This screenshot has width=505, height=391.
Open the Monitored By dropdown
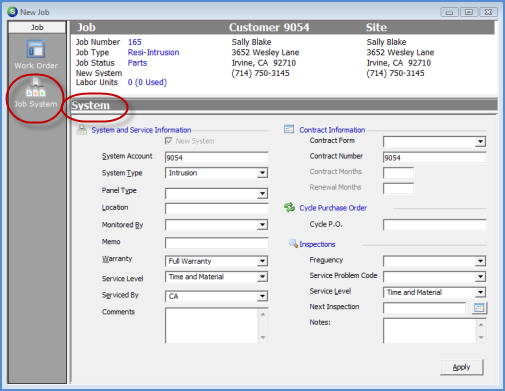click(262, 225)
